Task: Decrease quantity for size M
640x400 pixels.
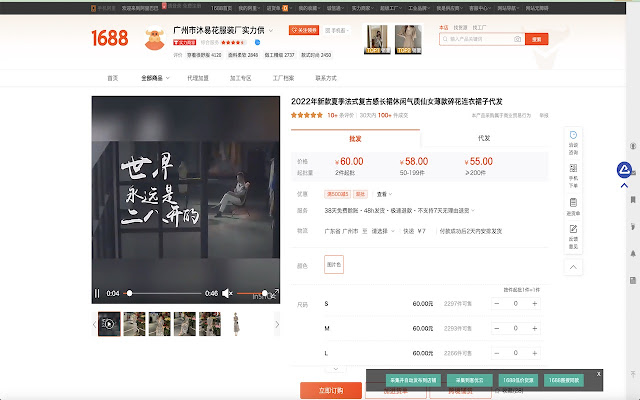Action: tap(495, 328)
